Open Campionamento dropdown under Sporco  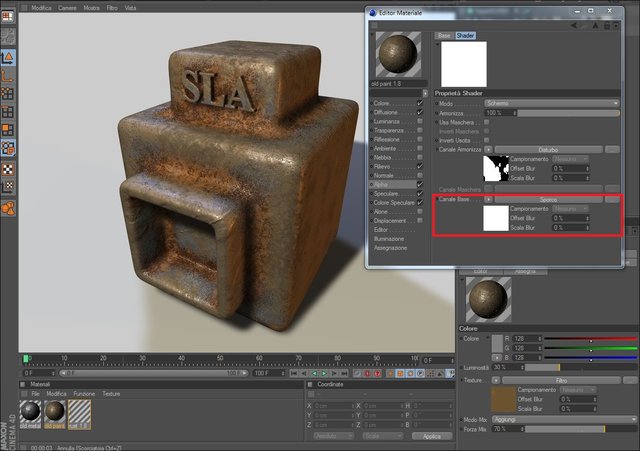[571, 209]
